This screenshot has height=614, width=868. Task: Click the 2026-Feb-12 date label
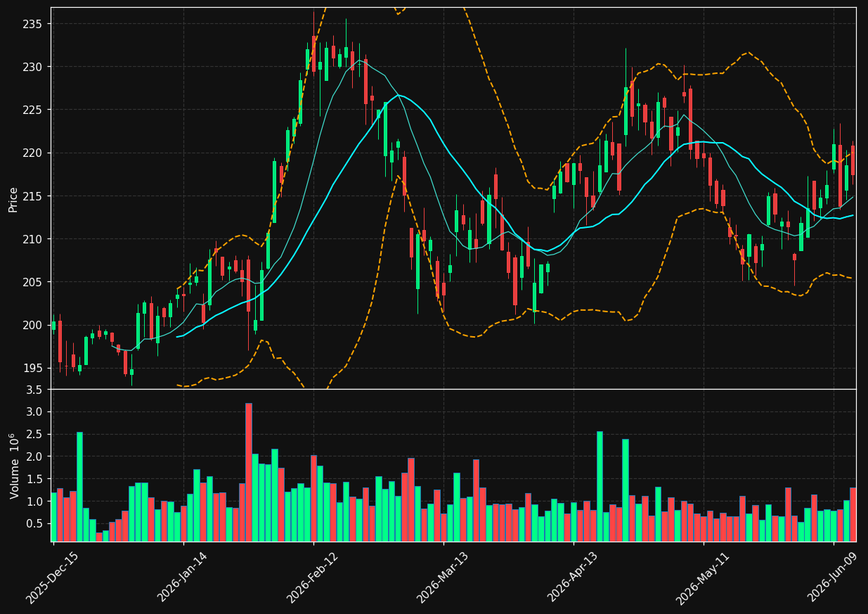tap(313, 578)
